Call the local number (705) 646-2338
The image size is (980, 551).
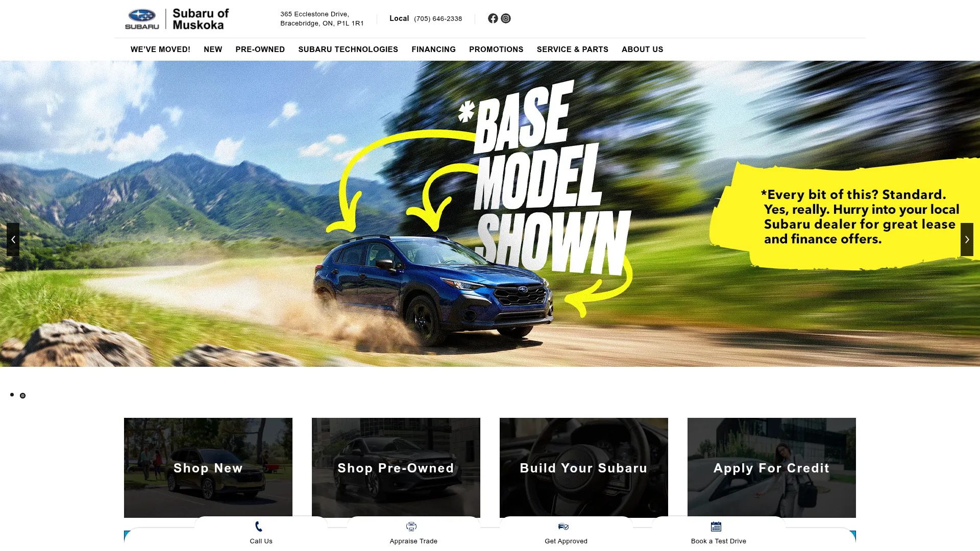(438, 19)
